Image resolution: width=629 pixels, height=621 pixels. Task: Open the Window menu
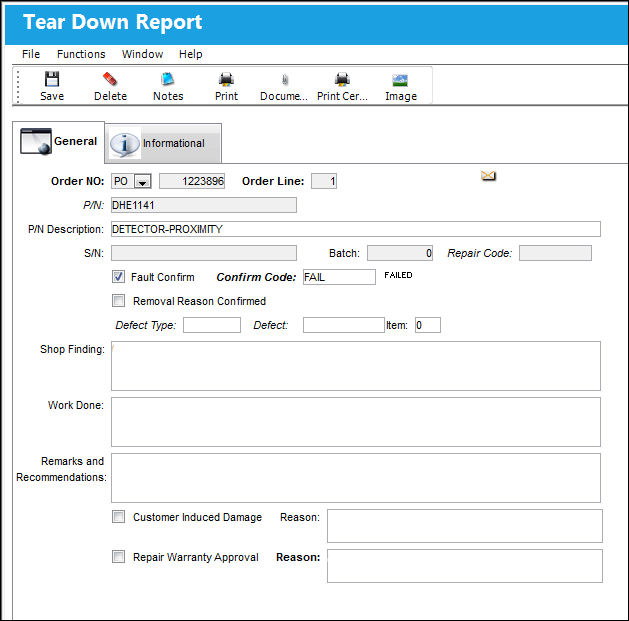[x=142, y=54]
